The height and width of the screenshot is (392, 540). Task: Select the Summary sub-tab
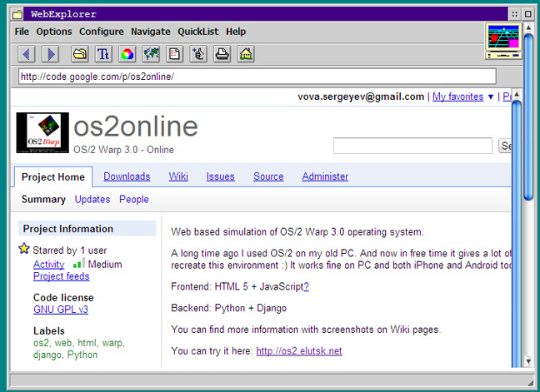point(43,200)
